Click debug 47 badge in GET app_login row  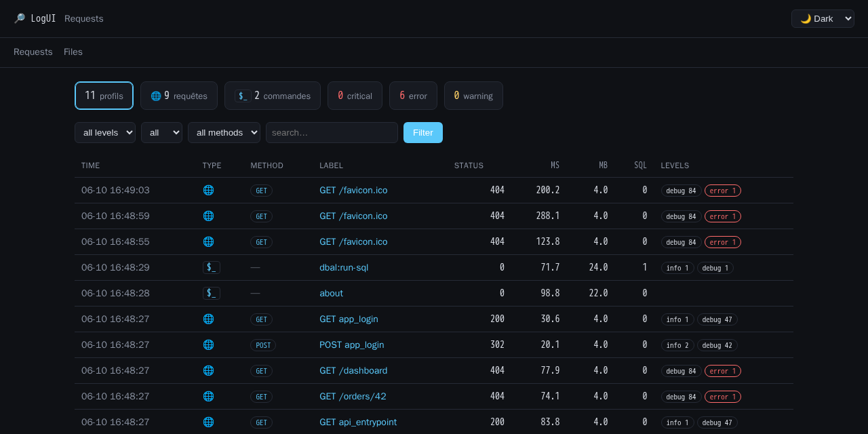coord(717,319)
